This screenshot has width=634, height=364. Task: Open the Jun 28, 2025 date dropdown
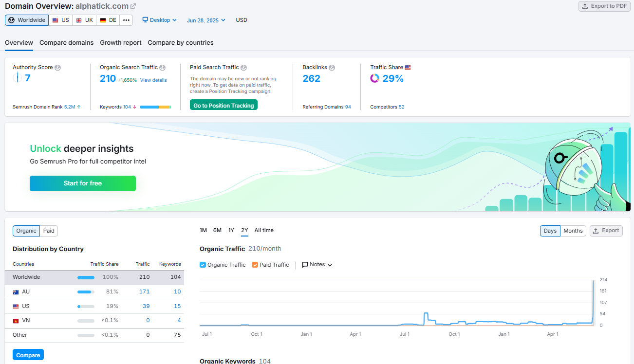point(206,20)
